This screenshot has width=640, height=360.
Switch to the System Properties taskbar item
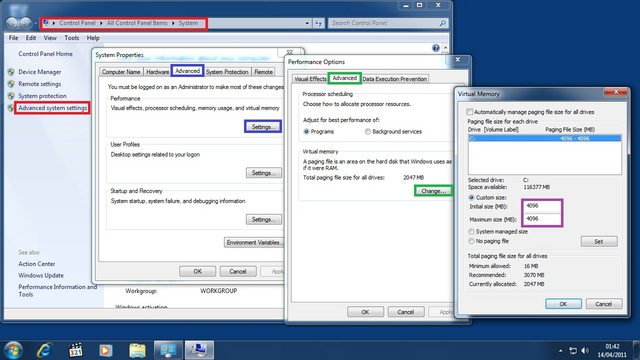[199, 350]
